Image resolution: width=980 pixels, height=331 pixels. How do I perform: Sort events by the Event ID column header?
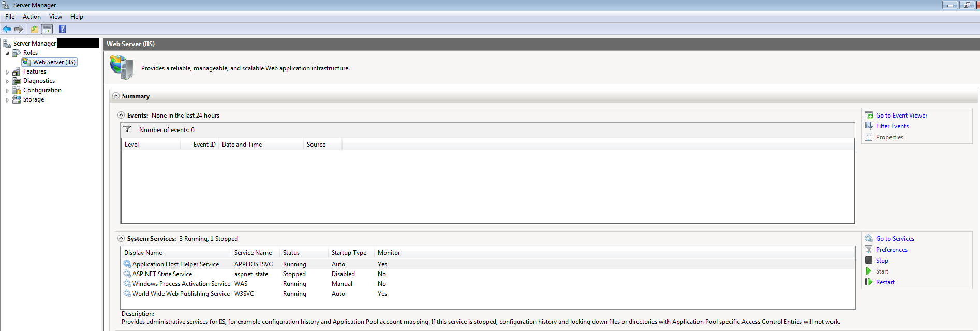pos(200,145)
